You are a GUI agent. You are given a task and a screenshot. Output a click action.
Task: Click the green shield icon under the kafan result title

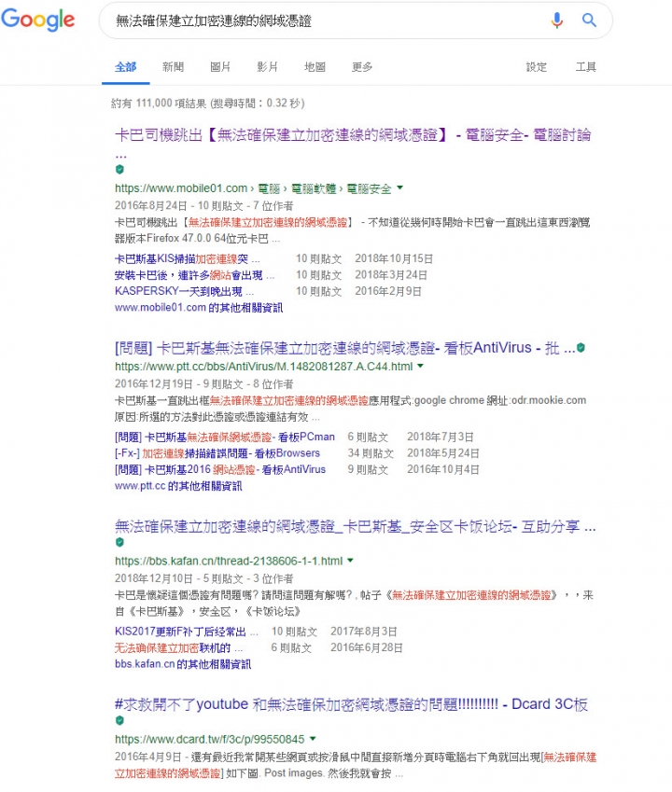coord(119,542)
